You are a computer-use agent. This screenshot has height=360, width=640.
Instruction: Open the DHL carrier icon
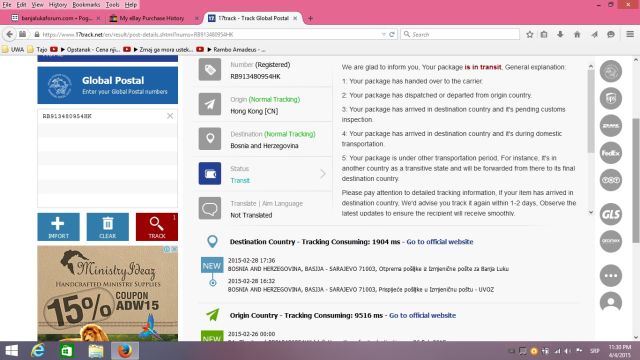point(611,126)
